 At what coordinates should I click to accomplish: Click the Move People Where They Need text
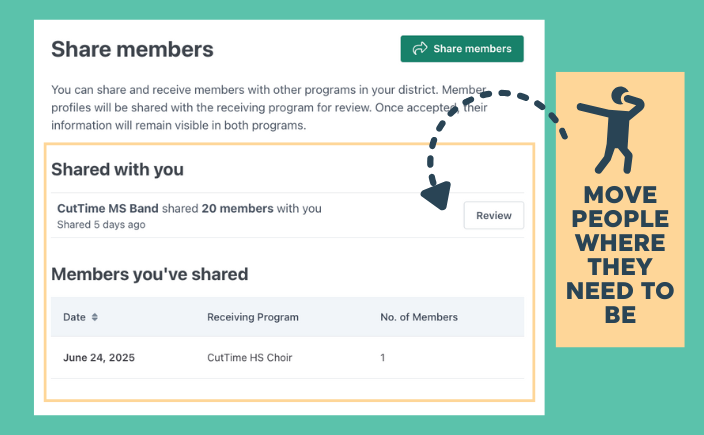pos(620,254)
